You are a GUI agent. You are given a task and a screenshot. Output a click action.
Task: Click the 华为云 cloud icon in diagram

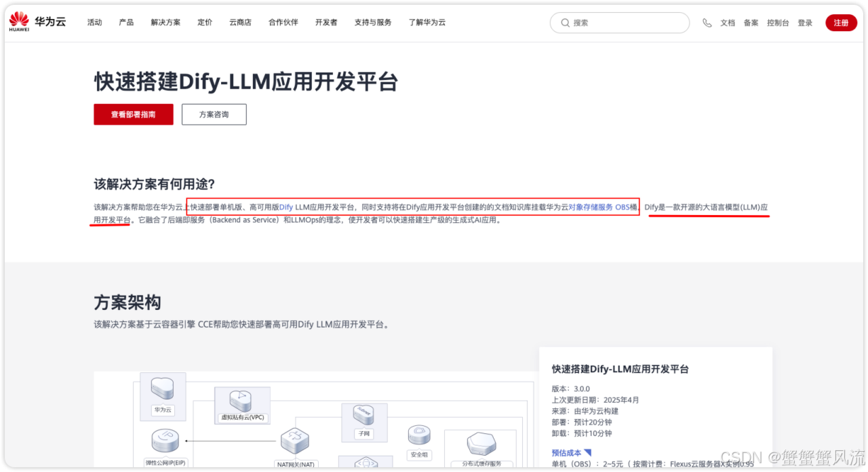point(162,389)
